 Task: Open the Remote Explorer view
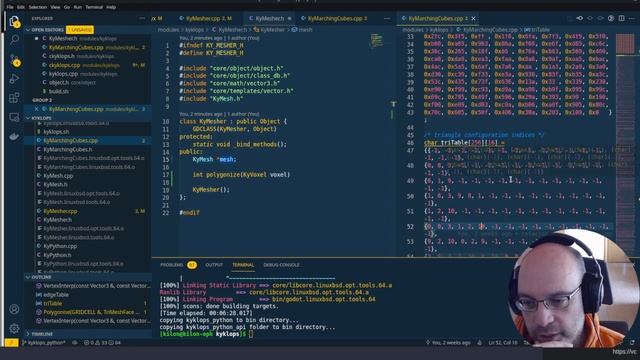pyautogui.click(x=14, y=117)
